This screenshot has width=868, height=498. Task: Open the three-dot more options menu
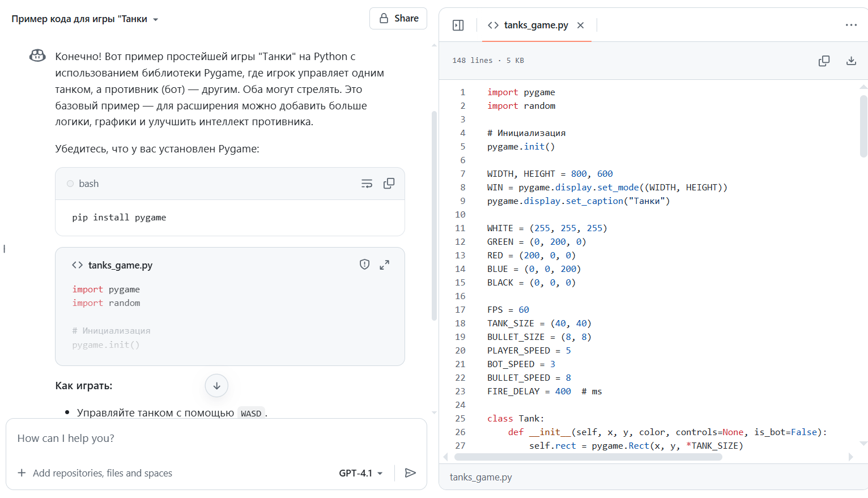(x=850, y=25)
